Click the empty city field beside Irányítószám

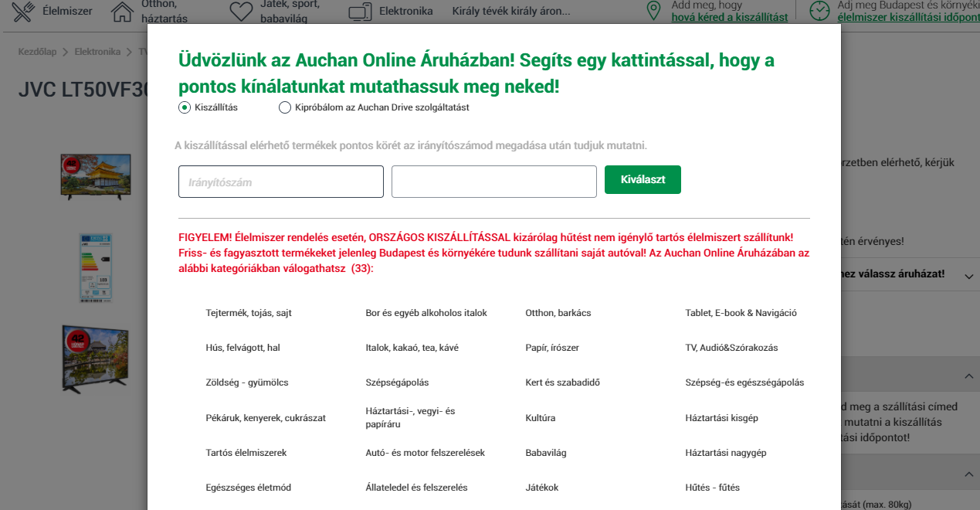494,182
